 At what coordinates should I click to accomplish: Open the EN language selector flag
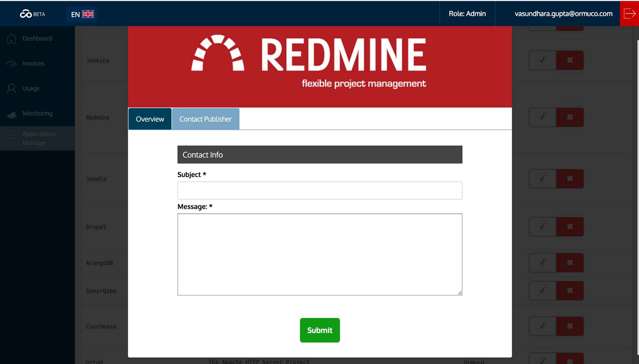(x=88, y=14)
